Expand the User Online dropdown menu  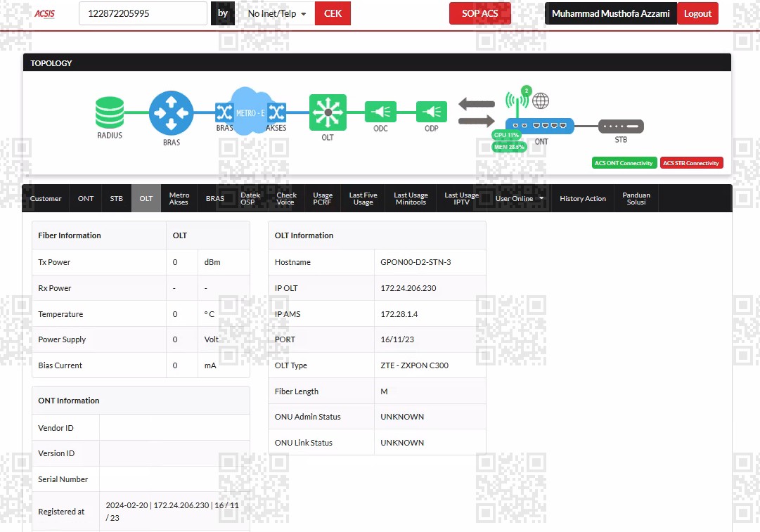coord(519,199)
